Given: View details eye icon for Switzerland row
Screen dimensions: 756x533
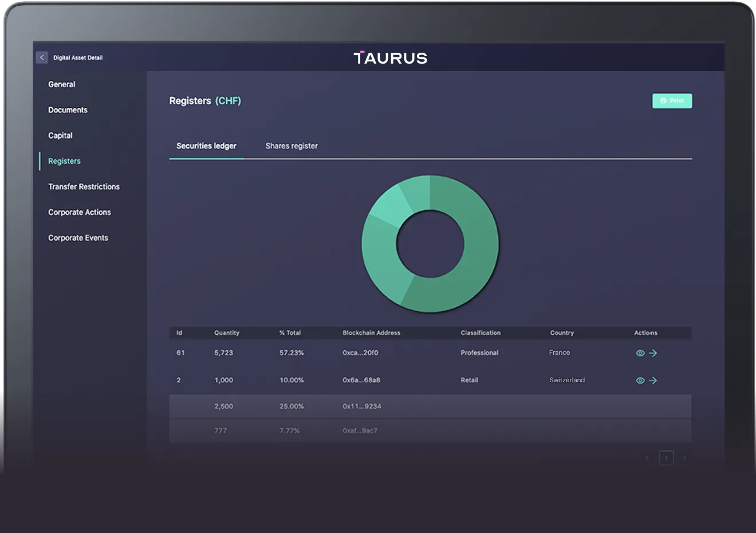Looking at the screenshot, I should 640,381.
